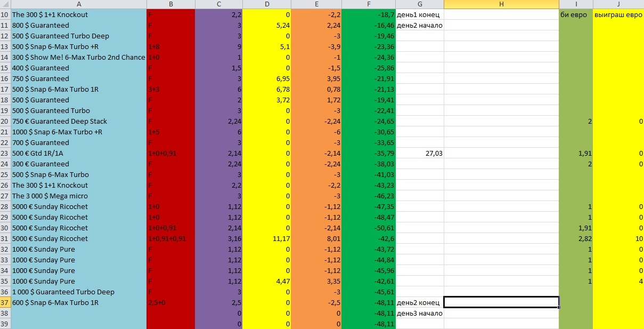Select column F header

click(369, 4)
